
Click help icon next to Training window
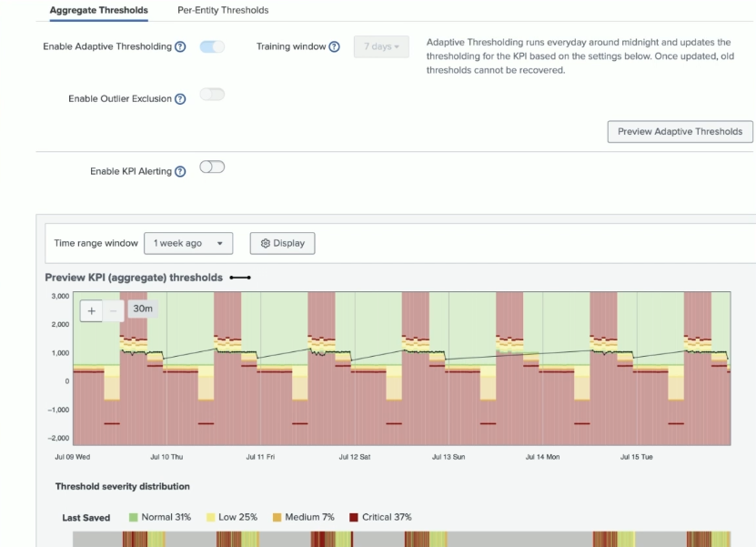tap(334, 46)
